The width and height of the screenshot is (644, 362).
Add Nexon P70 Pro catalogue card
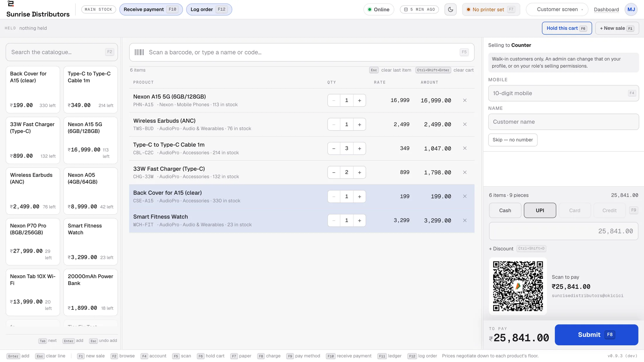point(33,242)
